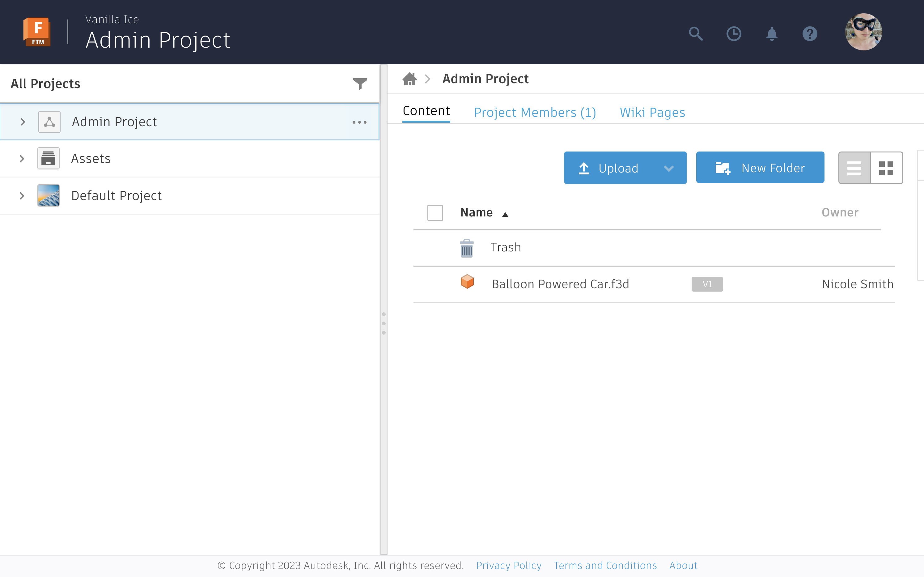
Task: Click the Default Project thumbnail image
Action: coord(49,195)
